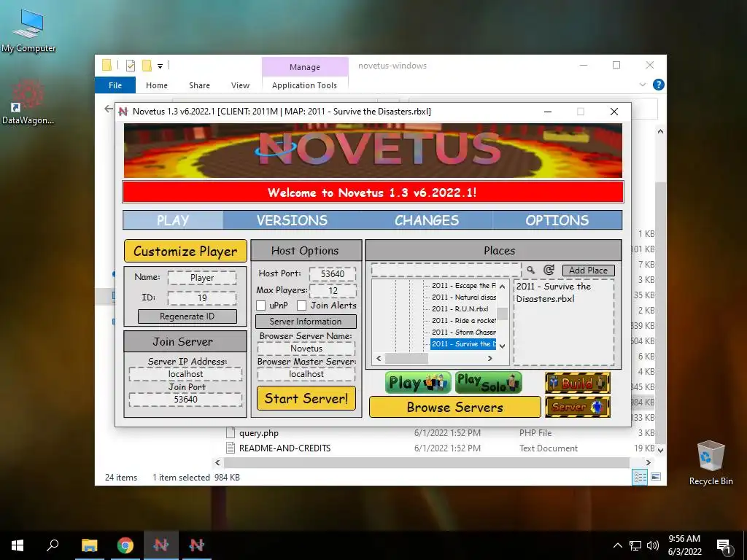Click the Start Server! button
This screenshot has height=560, width=747.
[306, 398]
